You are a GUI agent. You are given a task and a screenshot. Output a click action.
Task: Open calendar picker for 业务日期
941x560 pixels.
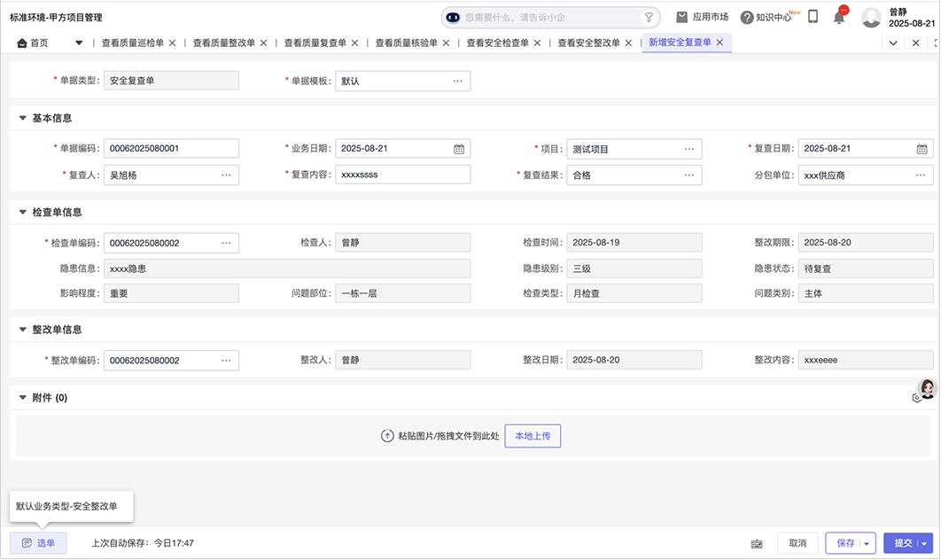459,149
